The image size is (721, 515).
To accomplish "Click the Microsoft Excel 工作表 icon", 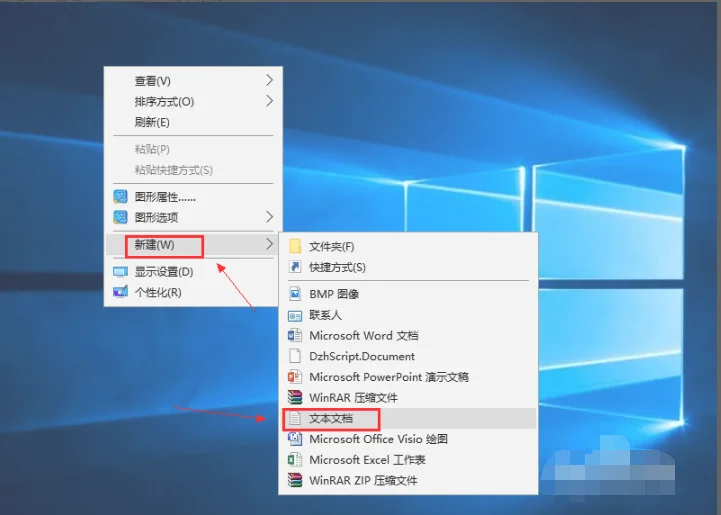I will pyautogui.click(x=295, y=460).
